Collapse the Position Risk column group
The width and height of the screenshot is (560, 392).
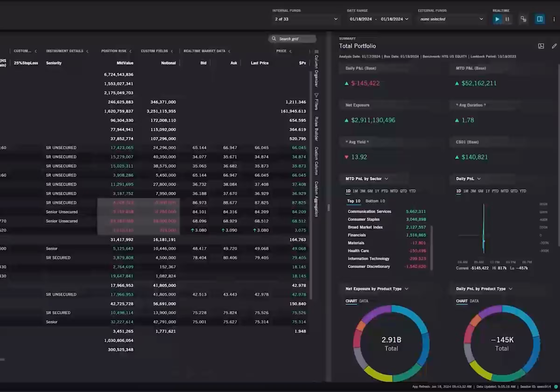pyautogui.click(x=130, y=51)
